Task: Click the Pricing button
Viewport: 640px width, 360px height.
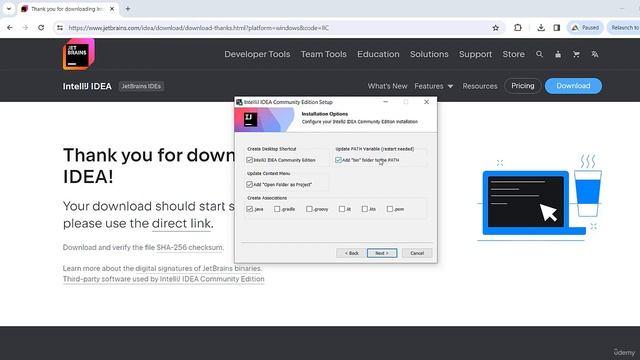Action: pos(522,86)
